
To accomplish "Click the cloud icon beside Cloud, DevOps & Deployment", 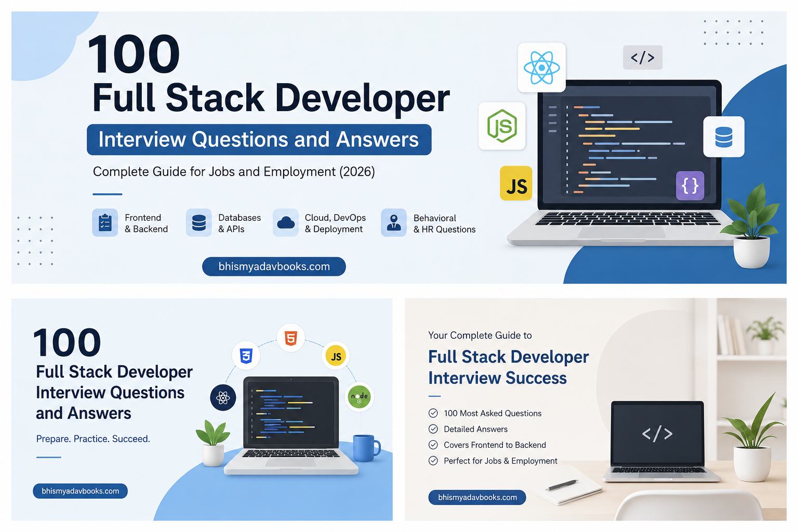I will coord(286,223).
